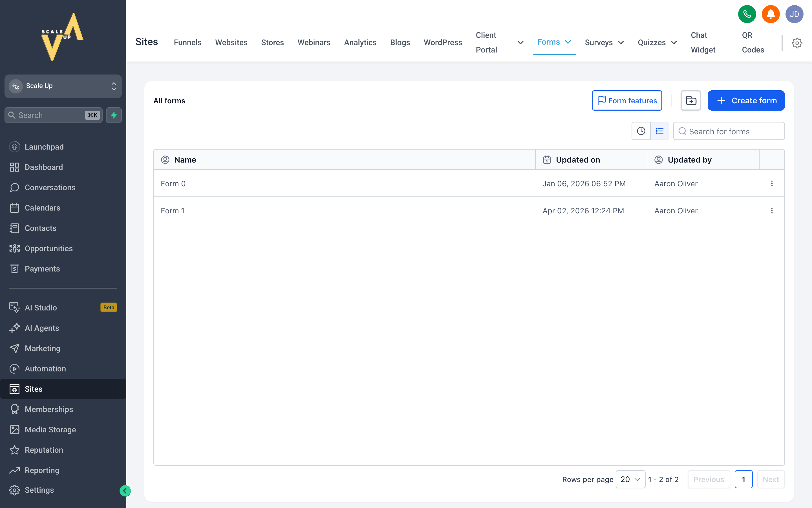Switch to the Stores tab
Screen dimensions: 812x508
tap(272, 42)
